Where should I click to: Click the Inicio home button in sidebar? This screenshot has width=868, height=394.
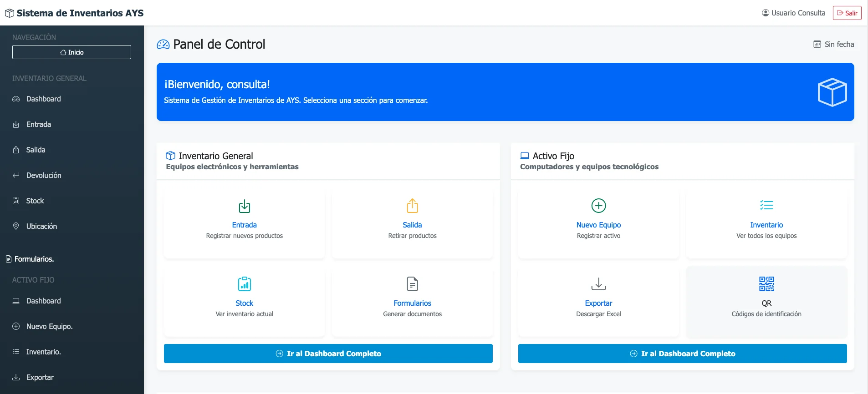[x=71, y=52]
